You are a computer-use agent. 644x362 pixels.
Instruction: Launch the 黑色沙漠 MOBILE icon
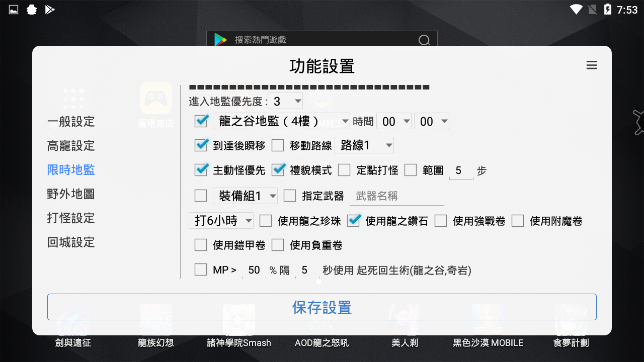click(x=487, y=322)
